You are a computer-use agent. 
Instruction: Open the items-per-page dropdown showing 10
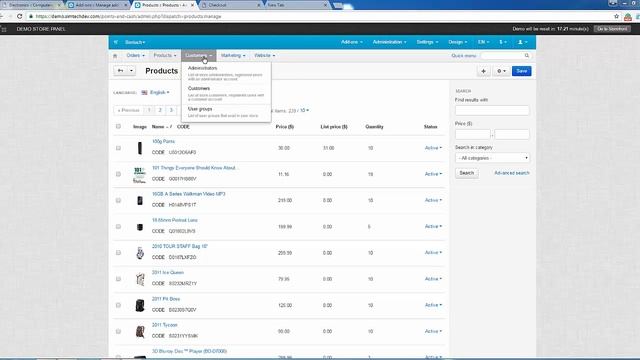[304, 111]
